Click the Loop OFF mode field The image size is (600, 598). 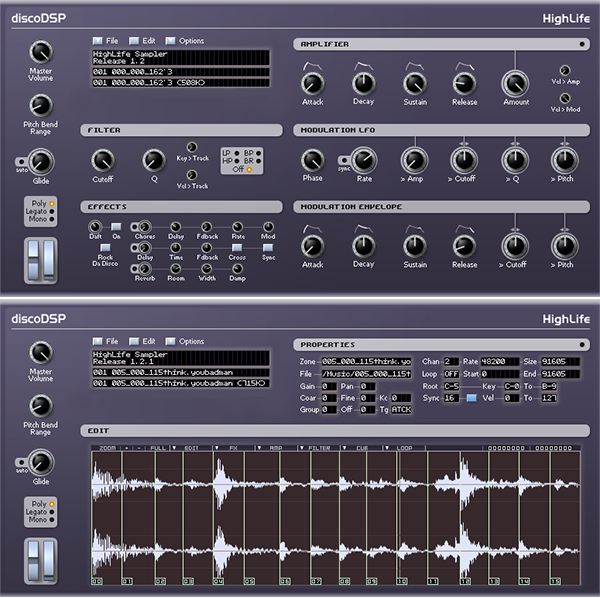point(451,374)
